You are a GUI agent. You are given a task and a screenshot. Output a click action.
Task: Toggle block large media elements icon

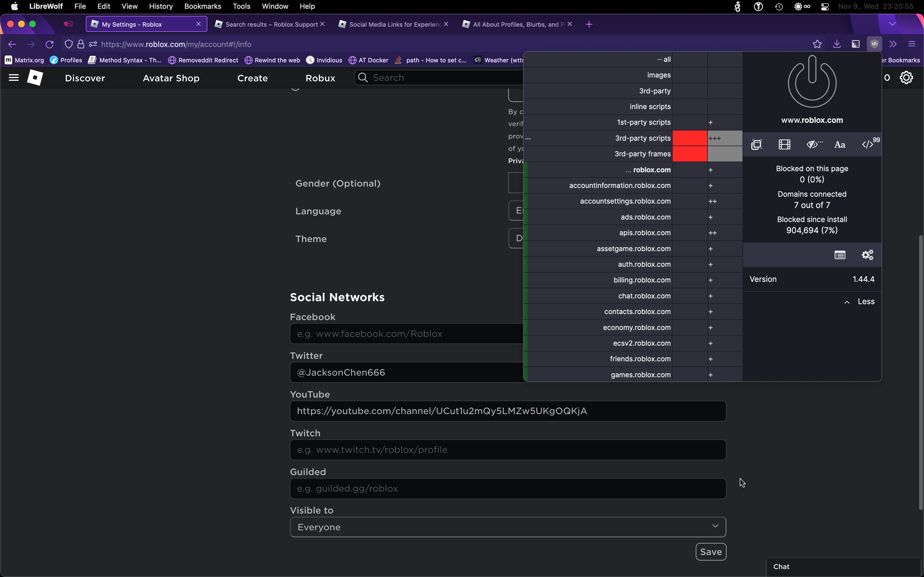point(784,145)
